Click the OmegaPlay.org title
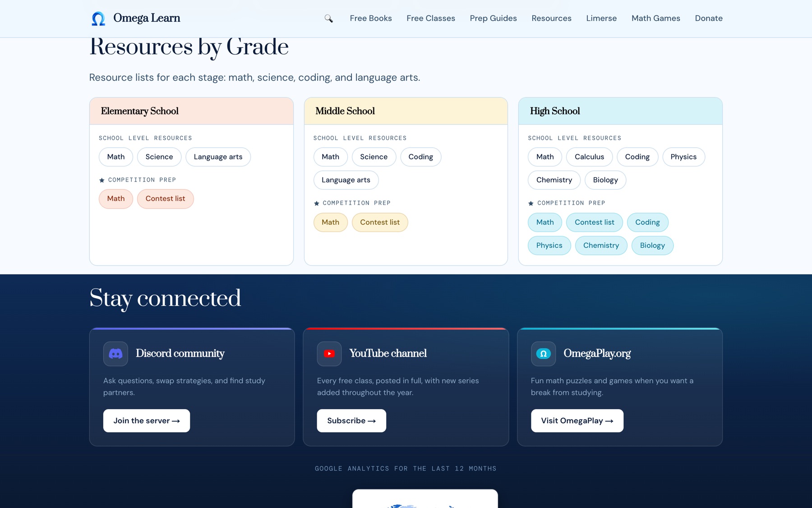The height and width of the screenshot is (508, 812). [597, 354]
